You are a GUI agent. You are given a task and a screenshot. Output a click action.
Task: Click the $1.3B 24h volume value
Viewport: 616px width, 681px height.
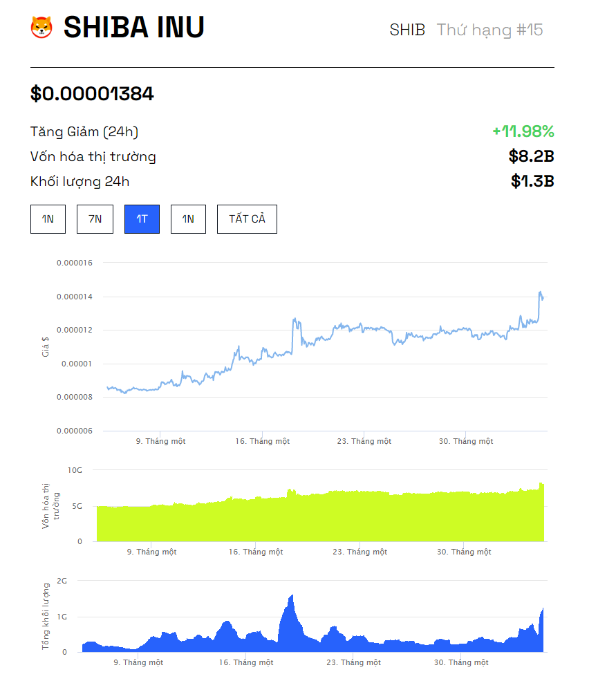point(532,181)
